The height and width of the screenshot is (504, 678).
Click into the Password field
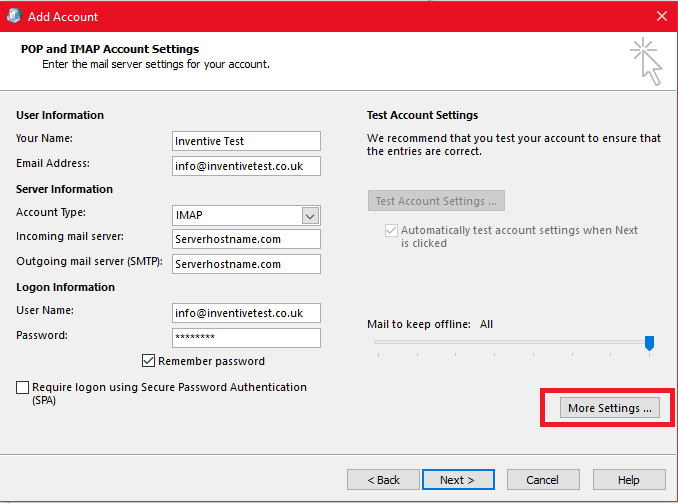(245, 338)
